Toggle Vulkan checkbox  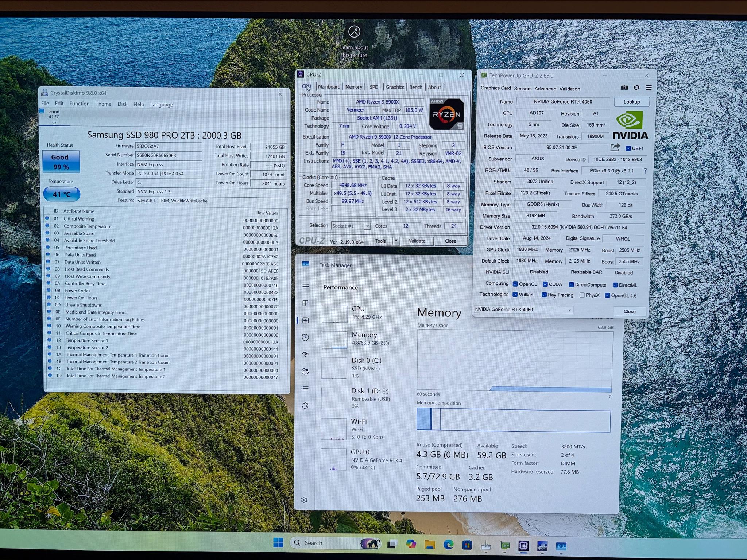tap(515, 294)
